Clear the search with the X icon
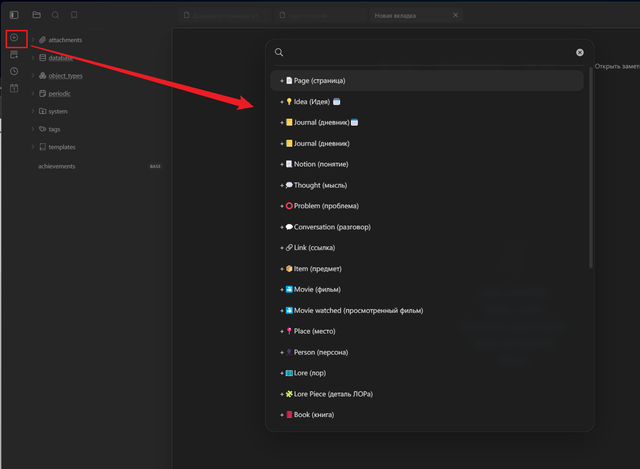Screen dimensions: 640x469 point(580,52)
